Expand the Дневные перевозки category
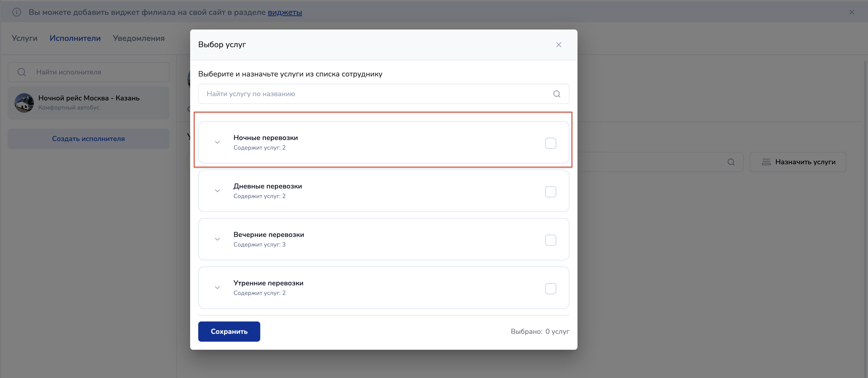The width and height of the screenshot is (868, 378). (217, 191)
